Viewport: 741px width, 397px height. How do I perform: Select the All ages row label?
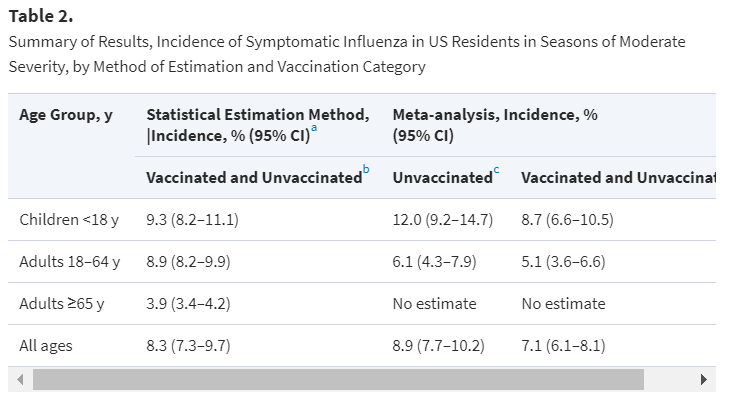point(46,346)
